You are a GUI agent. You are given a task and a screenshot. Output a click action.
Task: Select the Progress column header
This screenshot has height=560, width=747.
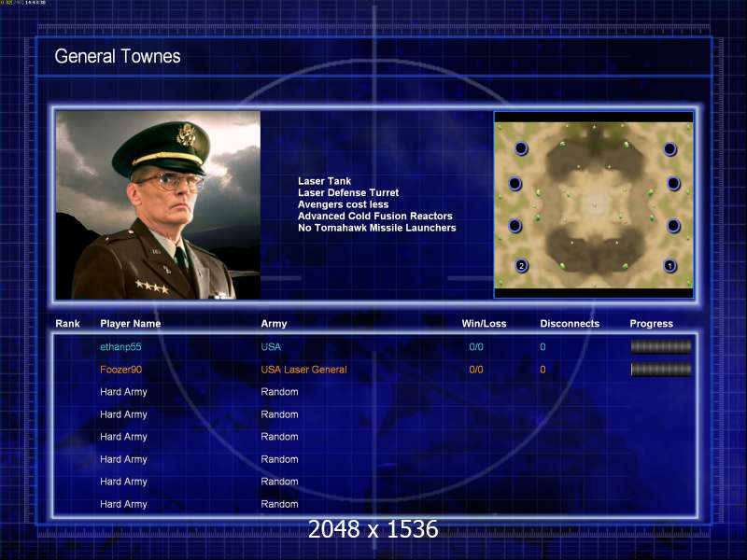(651, 324)
